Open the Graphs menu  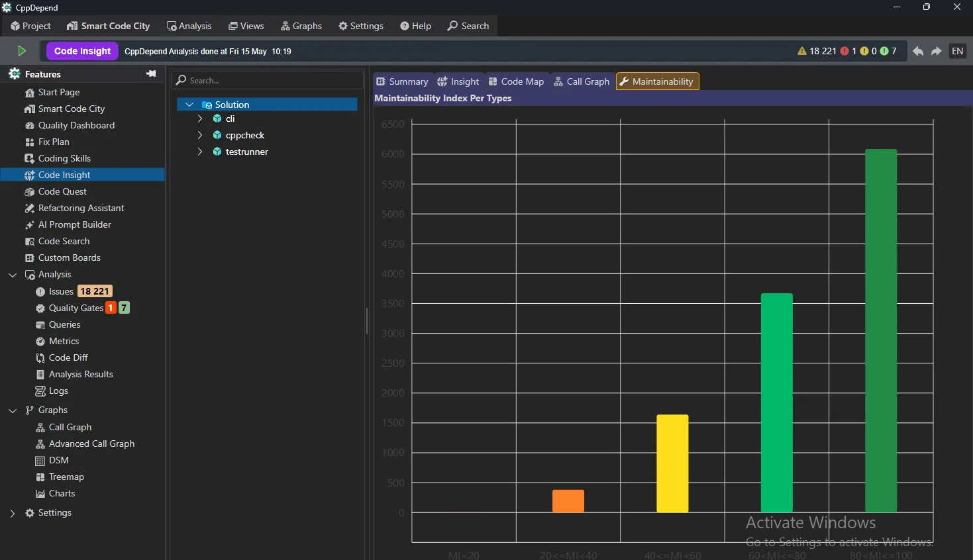click(301, 26)
